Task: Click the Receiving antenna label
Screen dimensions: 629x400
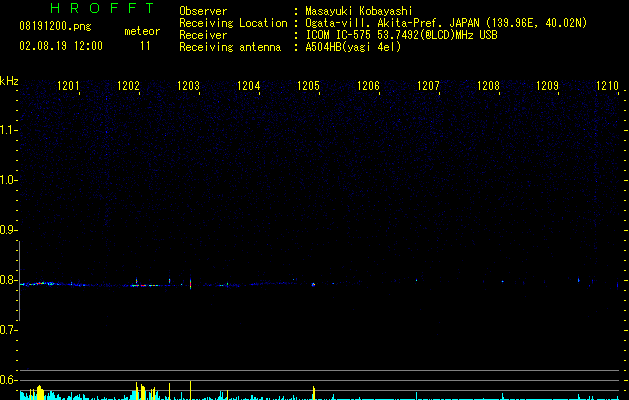Action: (x=230, y=47)
